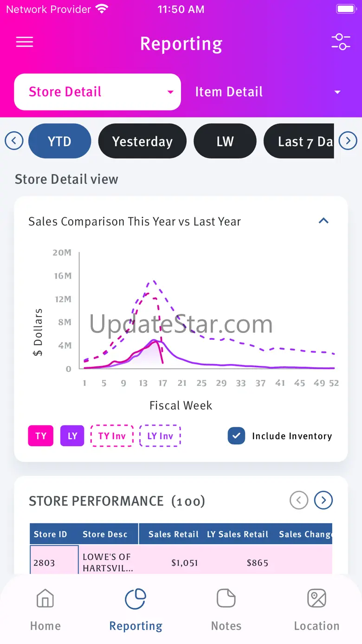Toggle the TY legend series
Screen dimensions: 362x644
[x=41, y=436]
